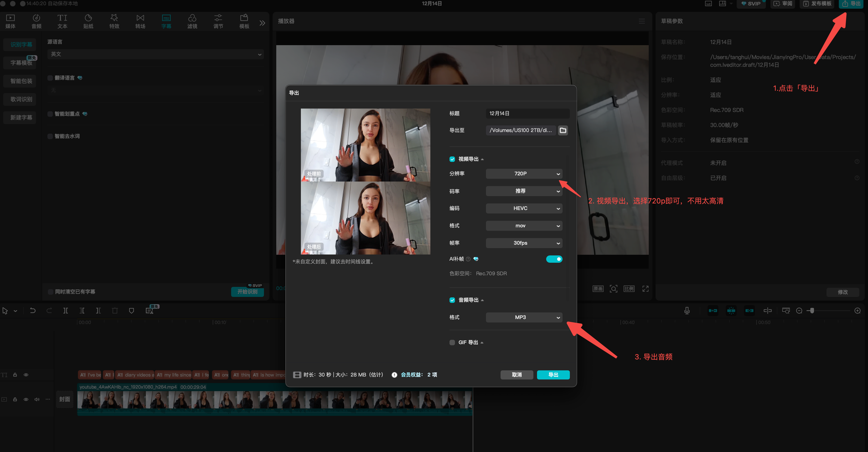868x452 pixels.
Task: Click the timeline zoom slider handle
Action: coord(812,310)
